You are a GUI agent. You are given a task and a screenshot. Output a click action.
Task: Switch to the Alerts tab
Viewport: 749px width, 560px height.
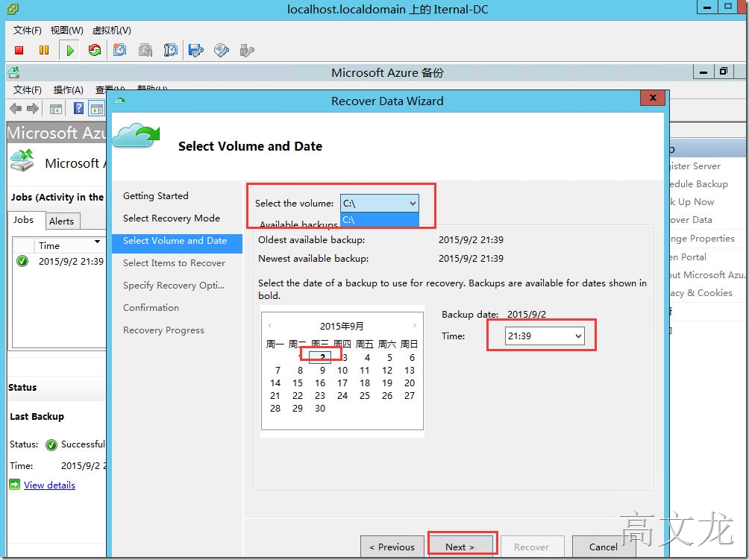62,221
